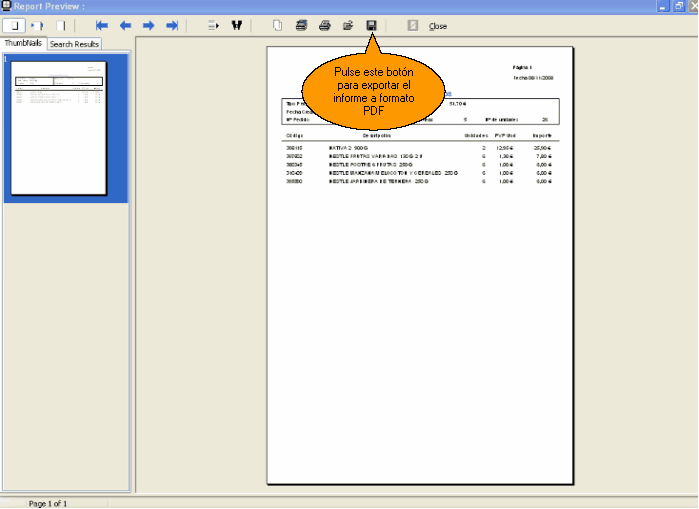
Task: Print the report using the printer icon
Action: click(325, 25)
